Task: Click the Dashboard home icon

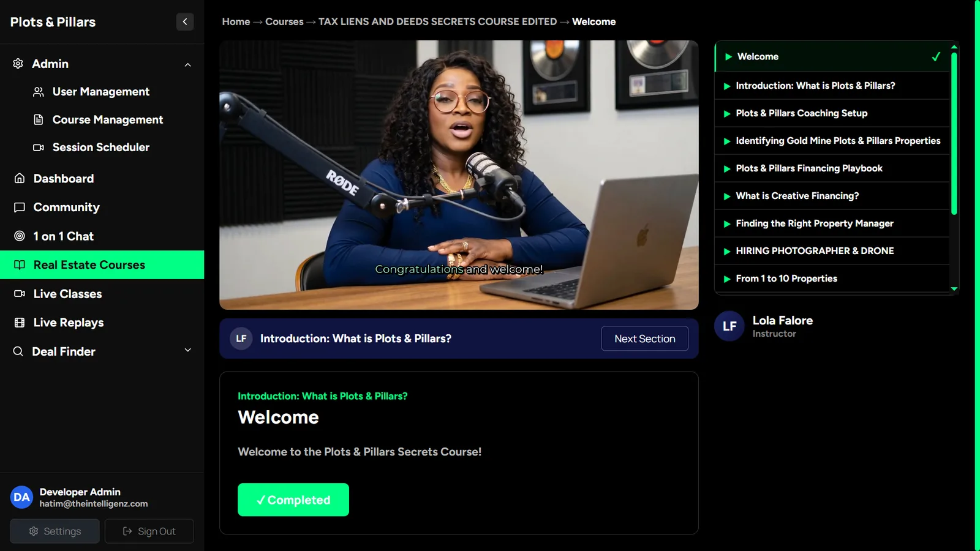Action: tap(20, 178)
